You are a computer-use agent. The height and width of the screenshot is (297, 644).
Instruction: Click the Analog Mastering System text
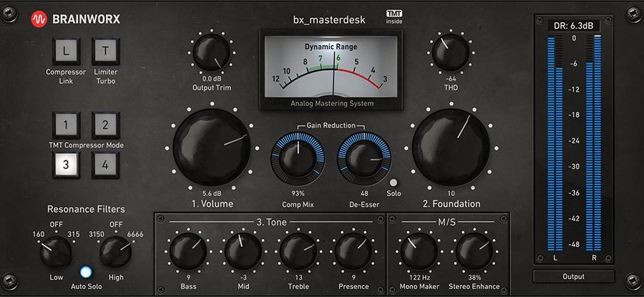click(332, 103)
